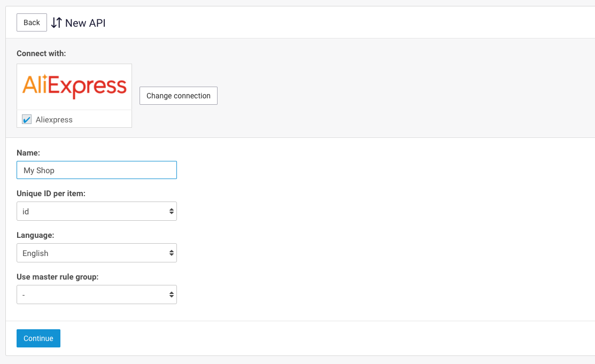Click the Name: label
Screen dimensions: 595x364
[x=28, y=153]
